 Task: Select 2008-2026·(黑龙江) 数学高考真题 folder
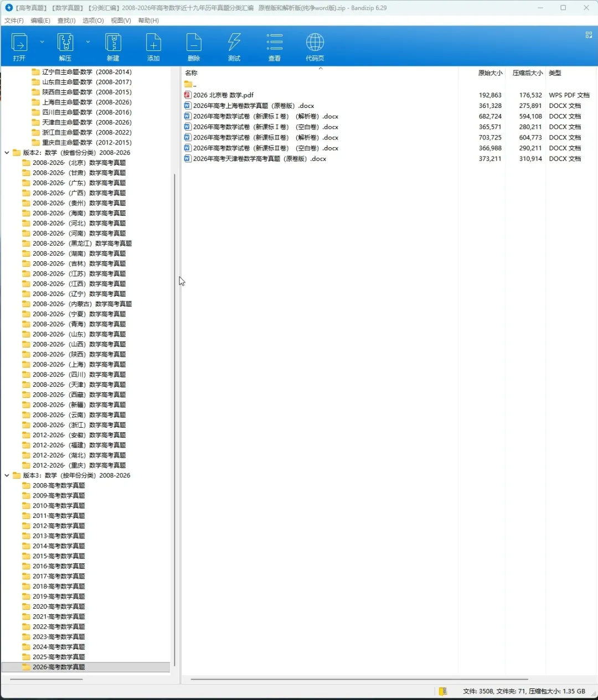coord(82,243)
